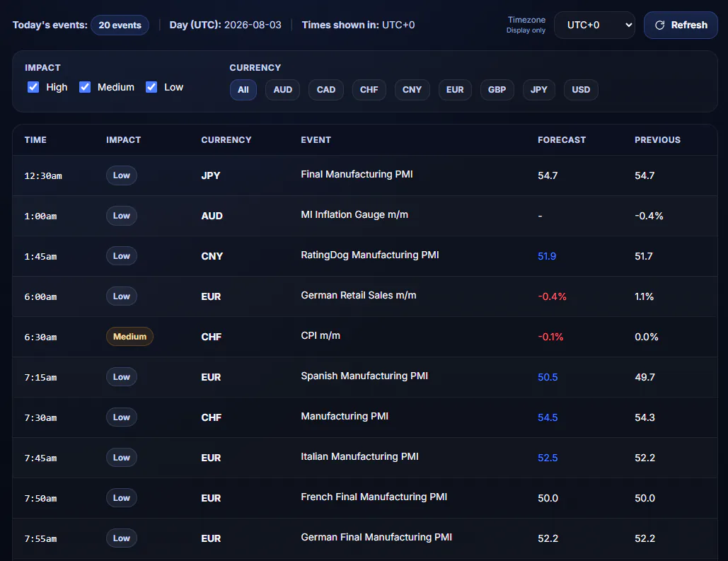728x561 pixels.
Task: Select the German Final Manufacturing PMI event
Action: click(x=376, y=538)
